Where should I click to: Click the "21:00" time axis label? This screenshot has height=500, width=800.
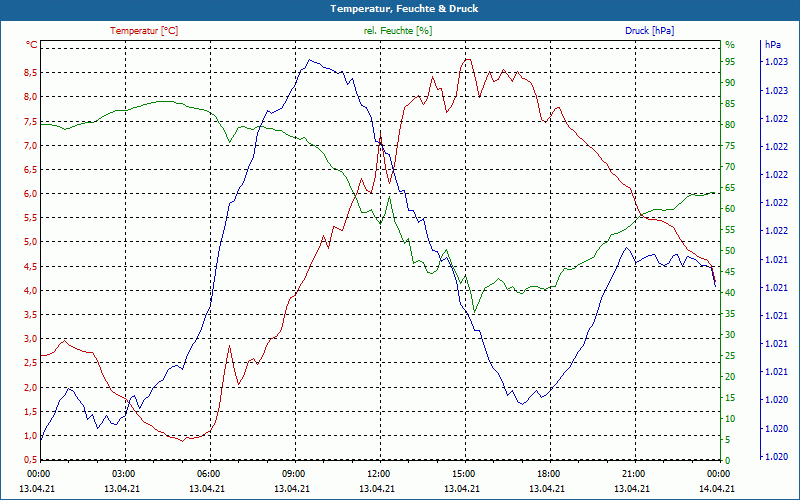pos(633,473)
